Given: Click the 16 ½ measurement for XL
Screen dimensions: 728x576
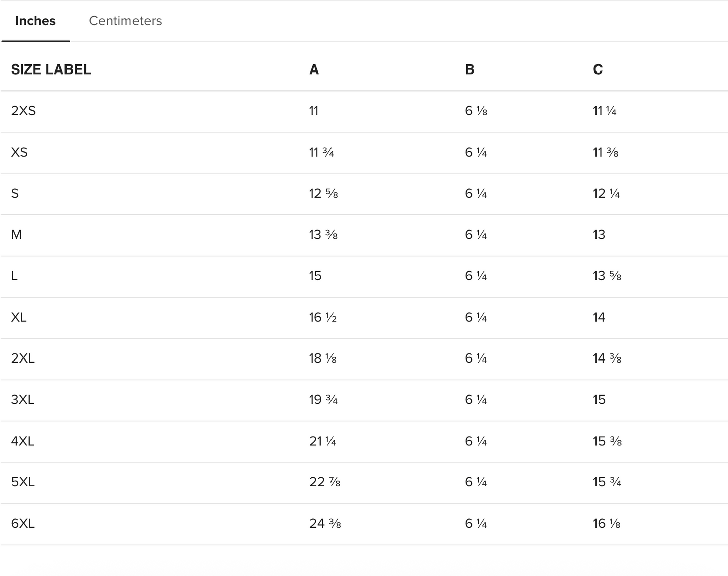Looking at the screenshot, I should [322, 317].
